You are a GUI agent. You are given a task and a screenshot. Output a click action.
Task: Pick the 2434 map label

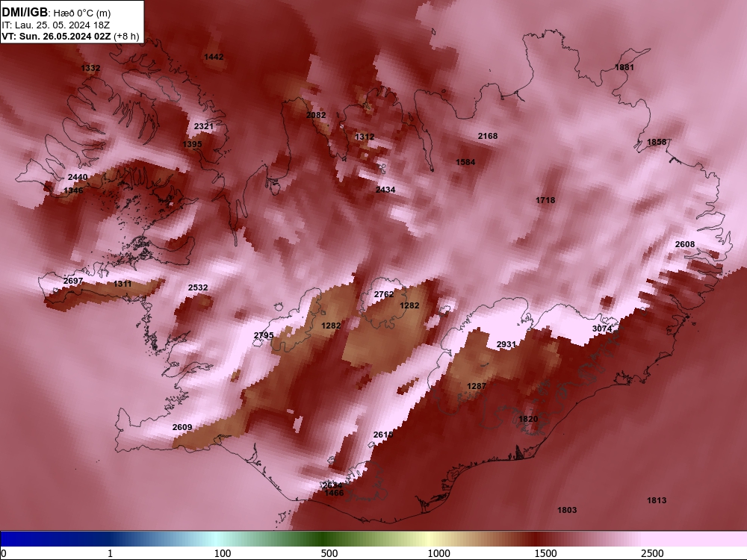(385, 190)
